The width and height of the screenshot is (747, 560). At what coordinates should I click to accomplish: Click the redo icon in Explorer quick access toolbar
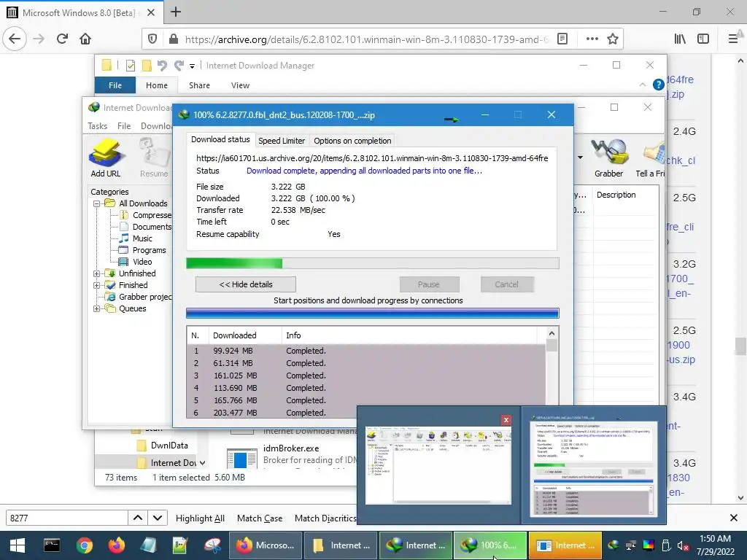[179, 65]
